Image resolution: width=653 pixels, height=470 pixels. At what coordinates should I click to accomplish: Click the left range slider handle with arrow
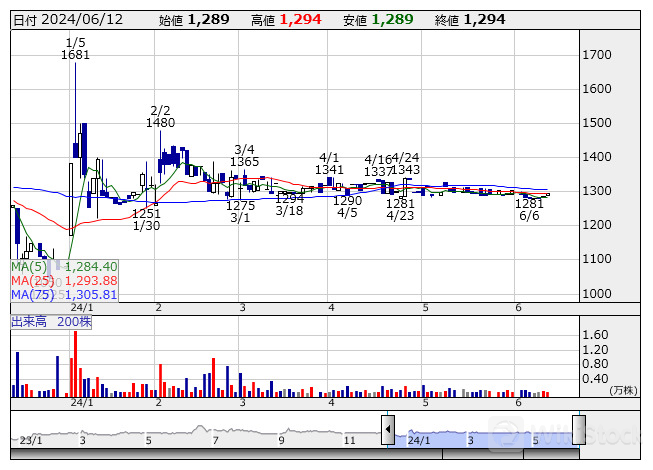coord(388,429)
